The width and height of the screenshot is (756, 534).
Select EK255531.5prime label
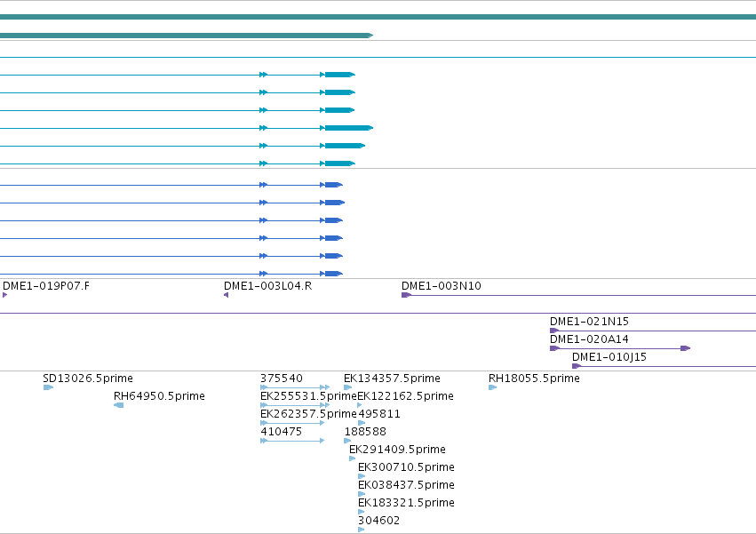[308, 396]
